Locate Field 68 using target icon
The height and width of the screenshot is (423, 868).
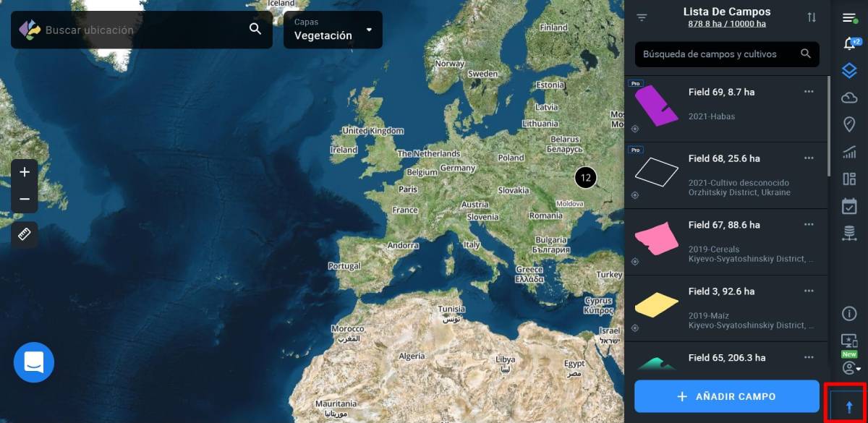(634, 195)
